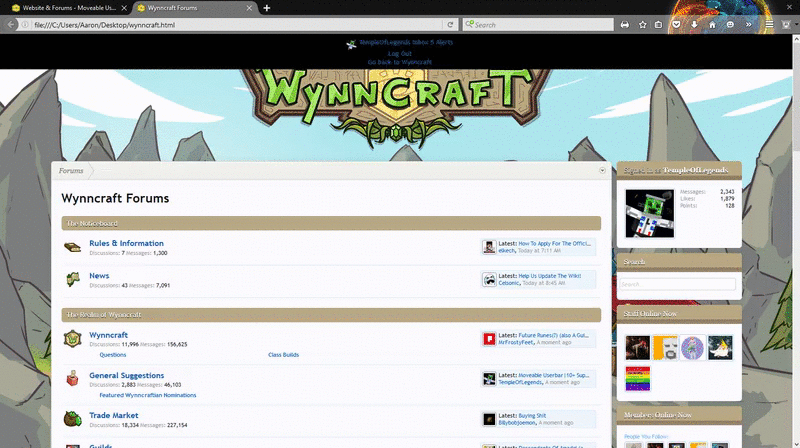
Task: Click the News forum icon
Action: pyautogui.click(x=72, y=280)
